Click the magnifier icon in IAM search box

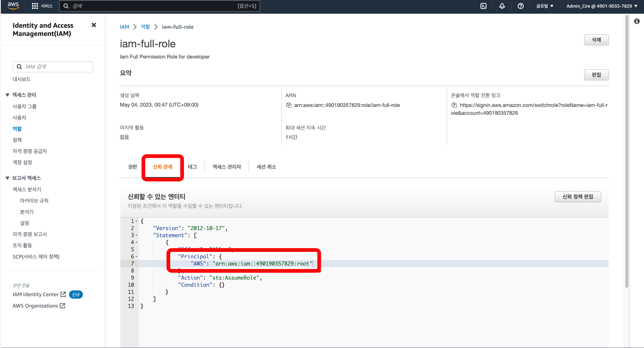(x=19, y=67)
